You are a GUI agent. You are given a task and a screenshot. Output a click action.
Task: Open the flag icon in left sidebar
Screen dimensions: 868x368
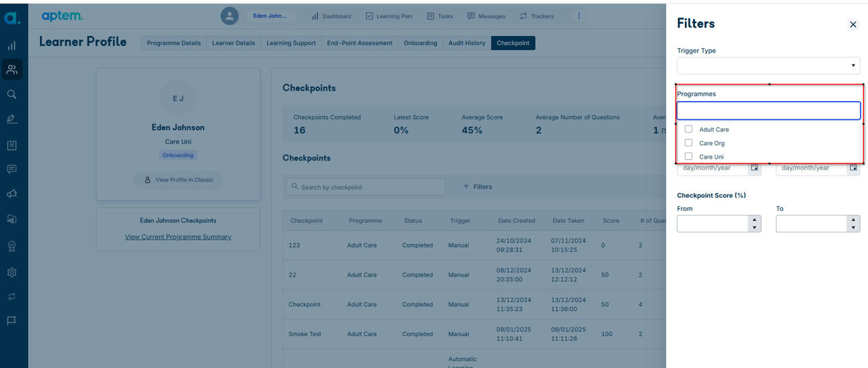point(12,321)
